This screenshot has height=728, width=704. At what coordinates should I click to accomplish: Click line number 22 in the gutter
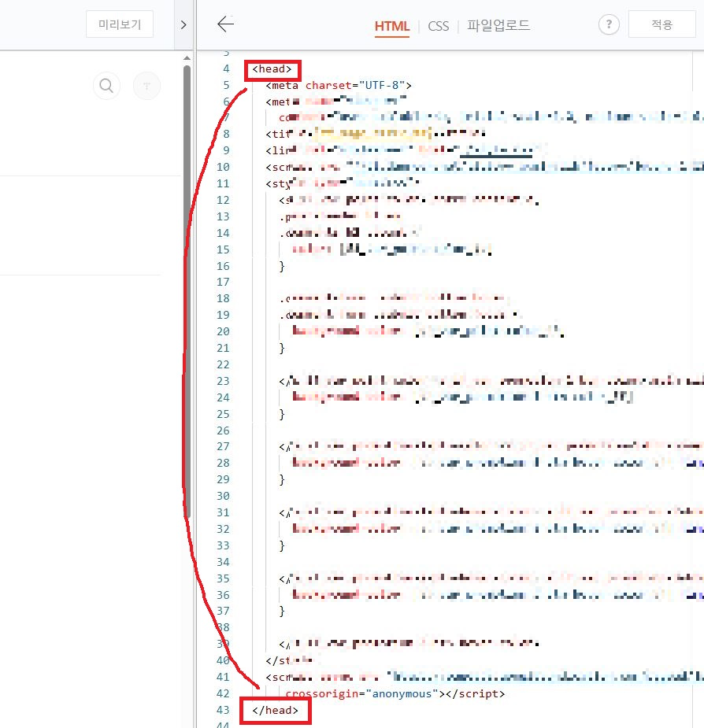(223, 364)
